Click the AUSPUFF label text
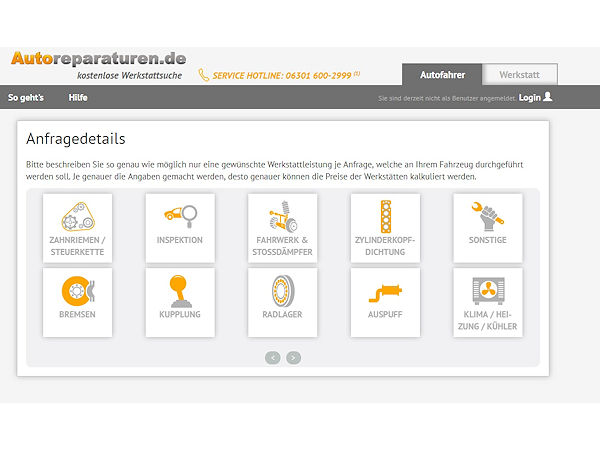Viewport: 600px width, 450px height. (385, 314)
